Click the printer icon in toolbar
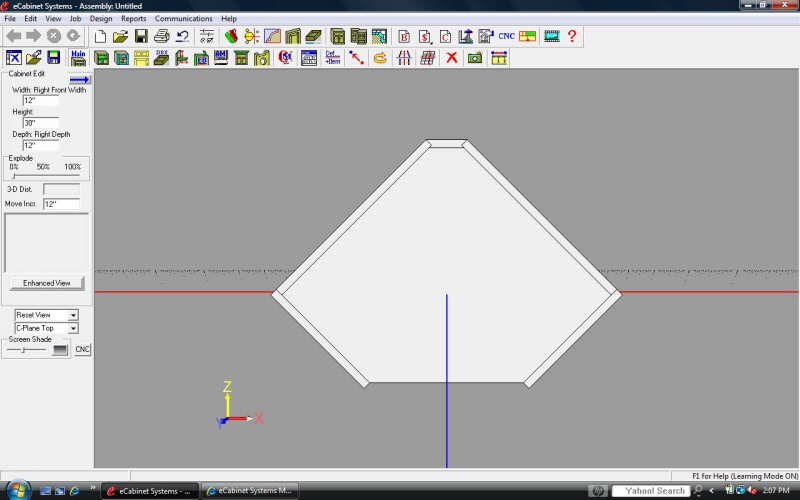This screenshot has width=800, height=500. 162,36
